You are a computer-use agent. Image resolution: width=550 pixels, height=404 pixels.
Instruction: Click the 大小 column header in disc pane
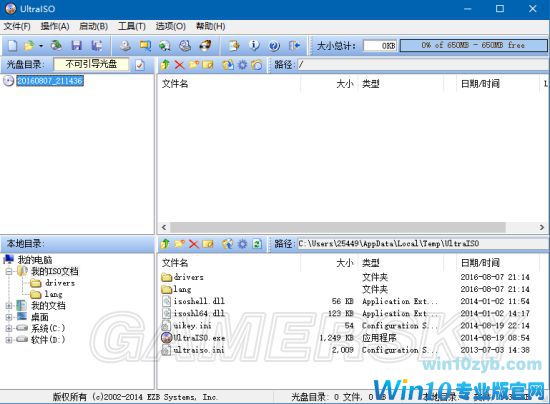point(344,84)
